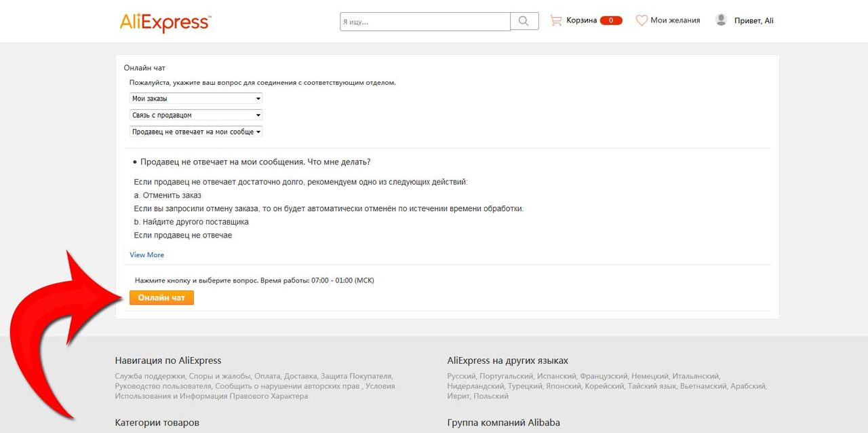The width and height of the screenshot is (868, 433).
Task: Click the shopping cart icon
Action: point(556,20)
